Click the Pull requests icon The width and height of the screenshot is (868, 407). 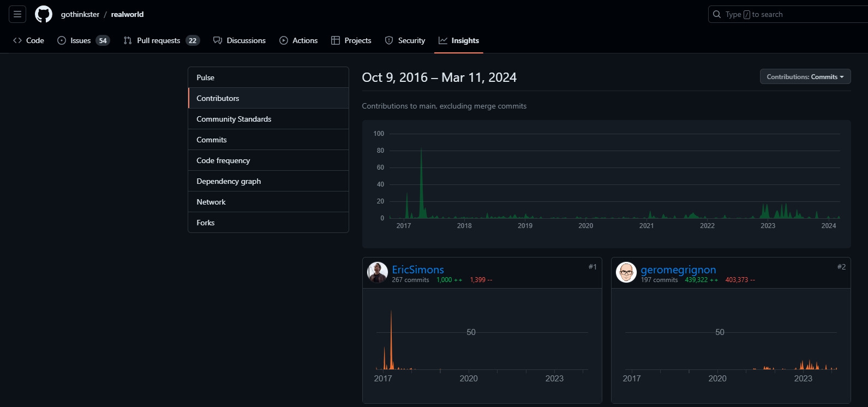pyautogui.click(x=128, y=40)
